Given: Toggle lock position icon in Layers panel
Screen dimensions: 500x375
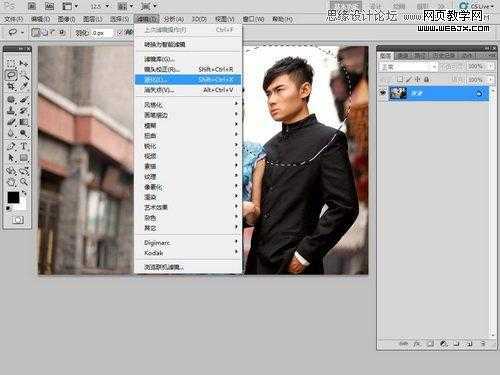Looking at the screenshot, I should pyautogui.click(x=417, y=79).
